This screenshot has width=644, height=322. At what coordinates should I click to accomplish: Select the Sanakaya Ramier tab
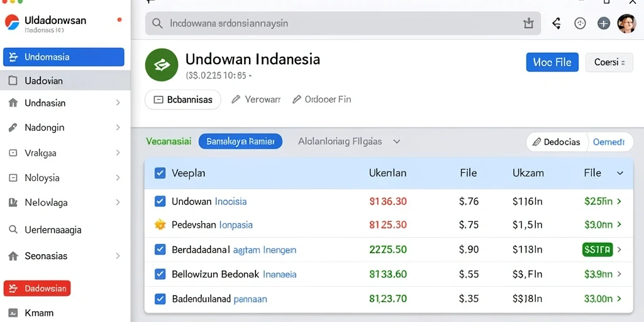(x=240, y=142)
